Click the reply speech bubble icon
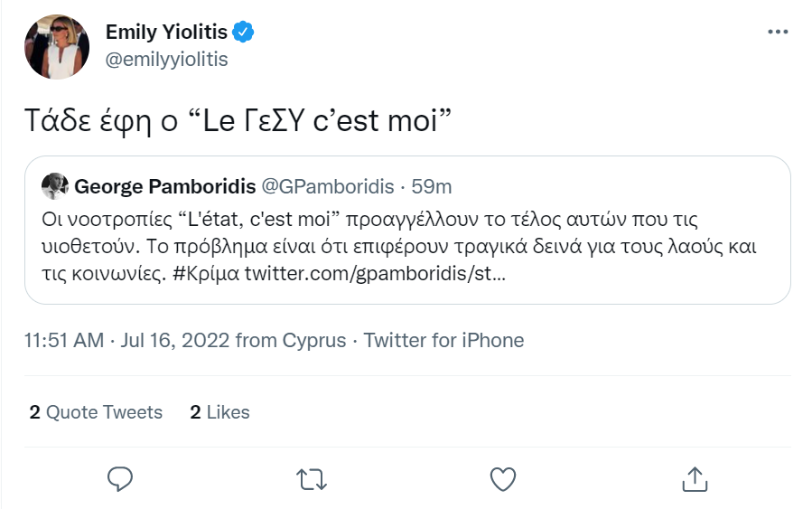 coord(120,478)
